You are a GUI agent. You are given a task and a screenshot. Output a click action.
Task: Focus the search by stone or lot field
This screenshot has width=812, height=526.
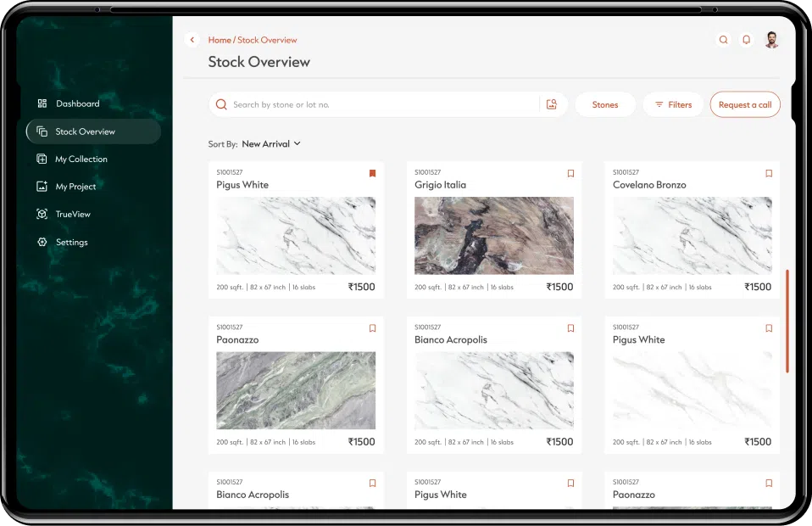[x=381, y=105]
